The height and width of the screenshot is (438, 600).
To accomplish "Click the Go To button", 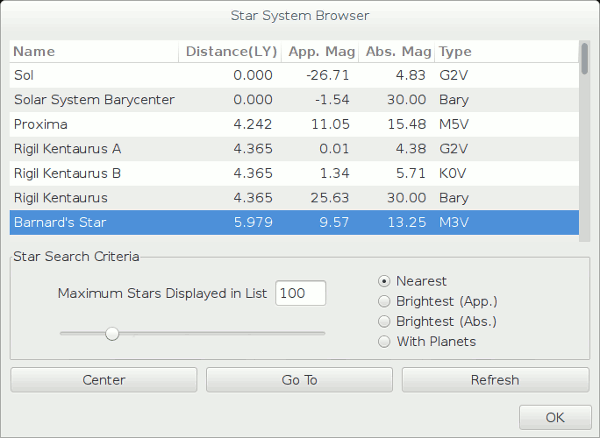I will (x=299, y=380).
